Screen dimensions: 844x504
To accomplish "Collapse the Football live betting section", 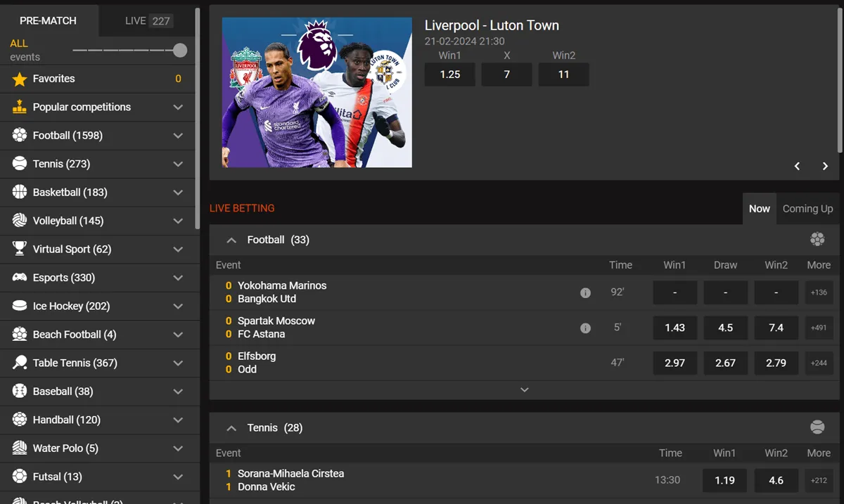I will tap(231, 240).
